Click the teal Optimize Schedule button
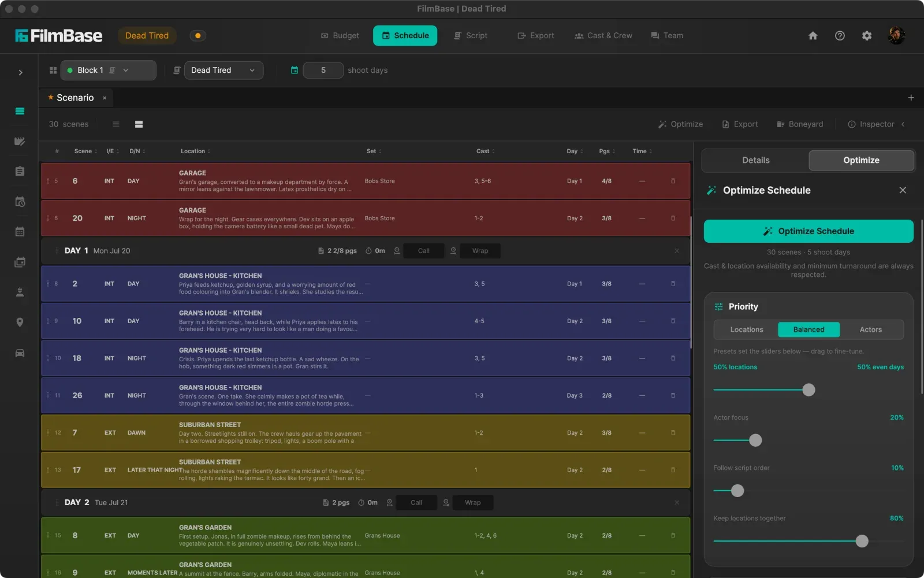The image size is (924, 578). click(x=808, y=231)
